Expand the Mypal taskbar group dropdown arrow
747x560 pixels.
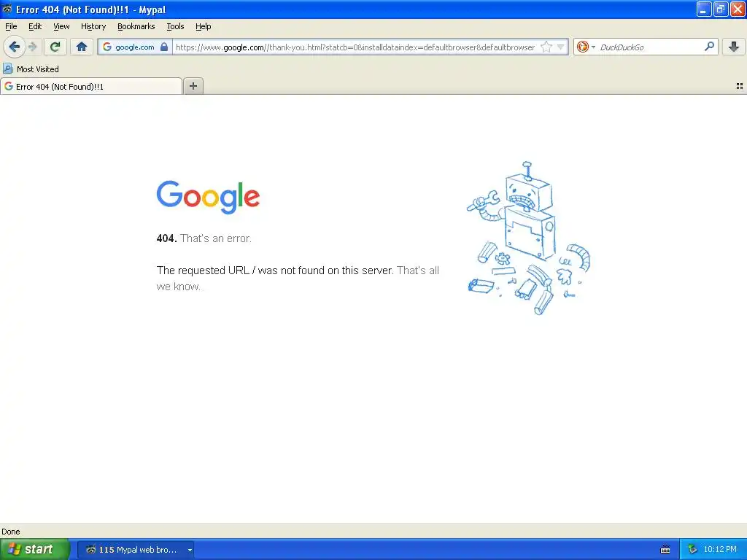coord(190,550)
